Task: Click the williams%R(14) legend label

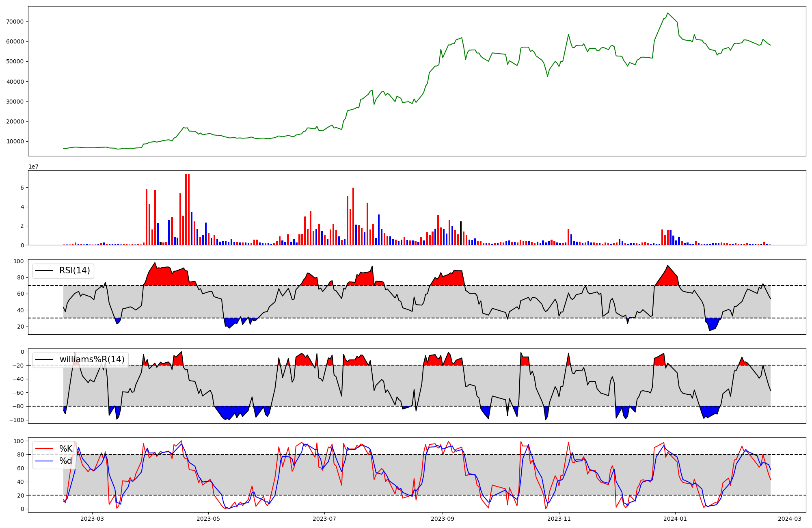Action: click(92, 359)
